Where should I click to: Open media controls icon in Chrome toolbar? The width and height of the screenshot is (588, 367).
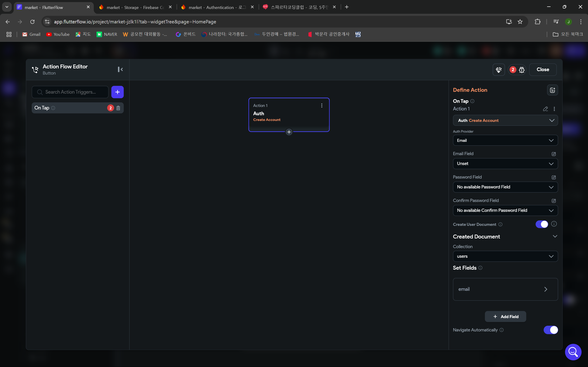tap(556, 22)
